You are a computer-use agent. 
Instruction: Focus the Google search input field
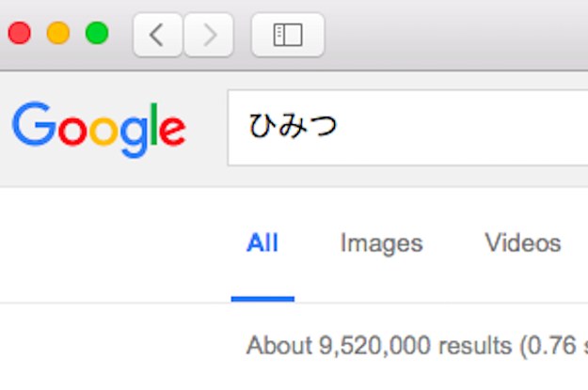[x=407, y=128]
